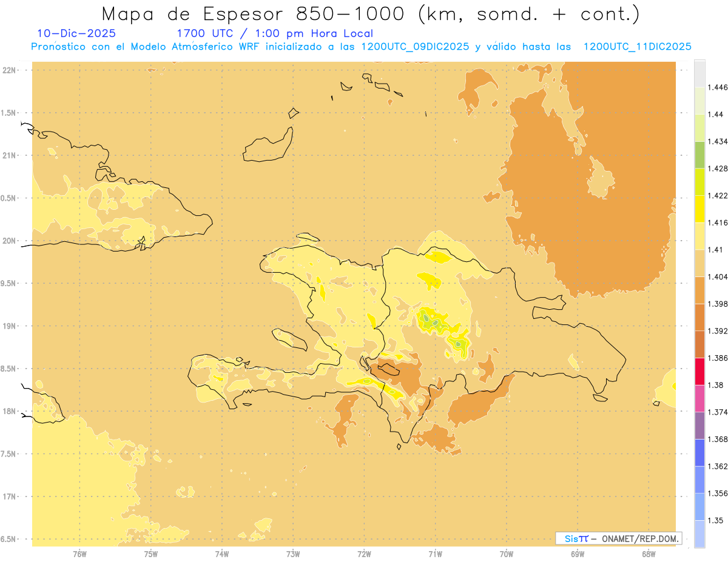Select longitude label '73W'
Image resolution: width=728 pixels, height=562 pixels.
click(293, 554)
